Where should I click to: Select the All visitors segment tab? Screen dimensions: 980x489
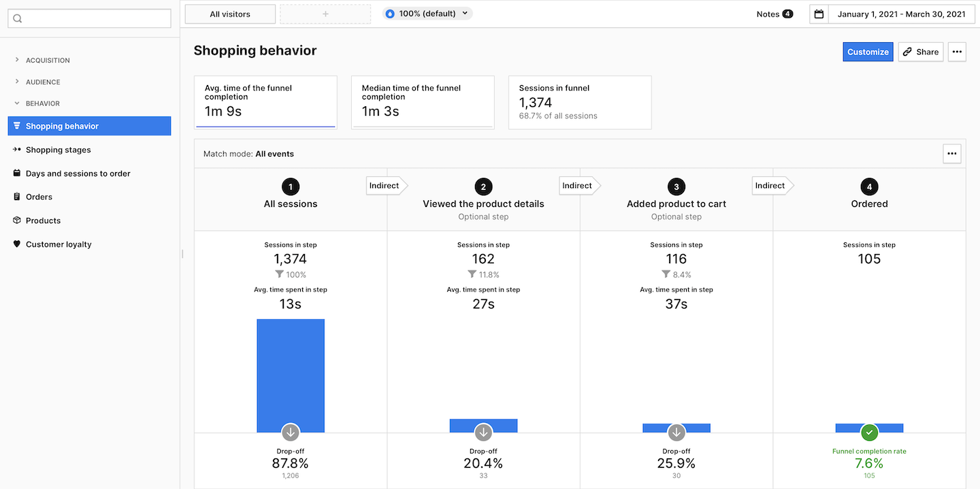point(230,14)
